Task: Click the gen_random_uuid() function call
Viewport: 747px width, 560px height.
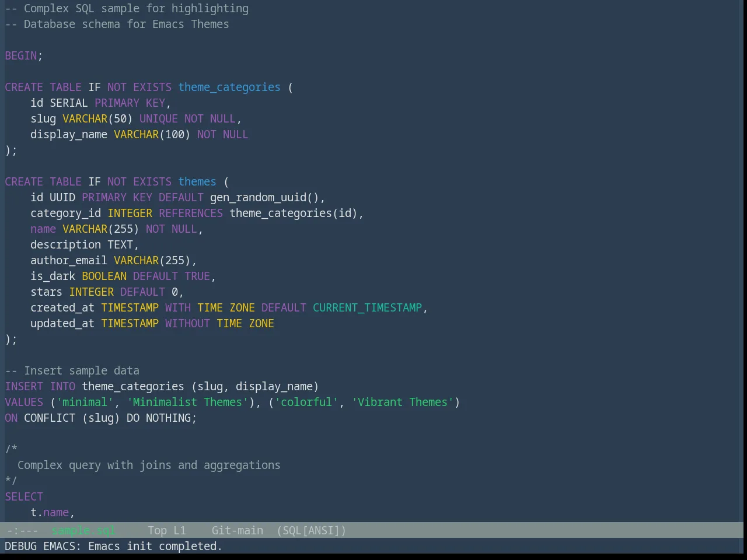Action: [264, 197]
